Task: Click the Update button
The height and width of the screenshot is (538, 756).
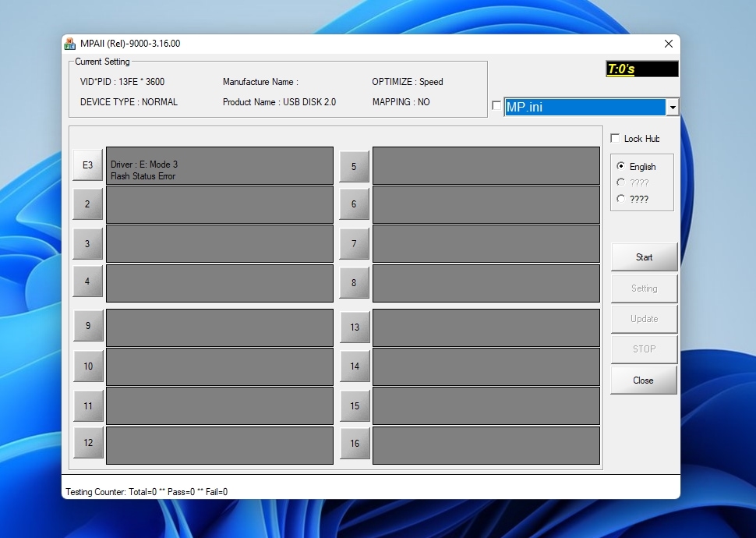Action: coord(643,318)
